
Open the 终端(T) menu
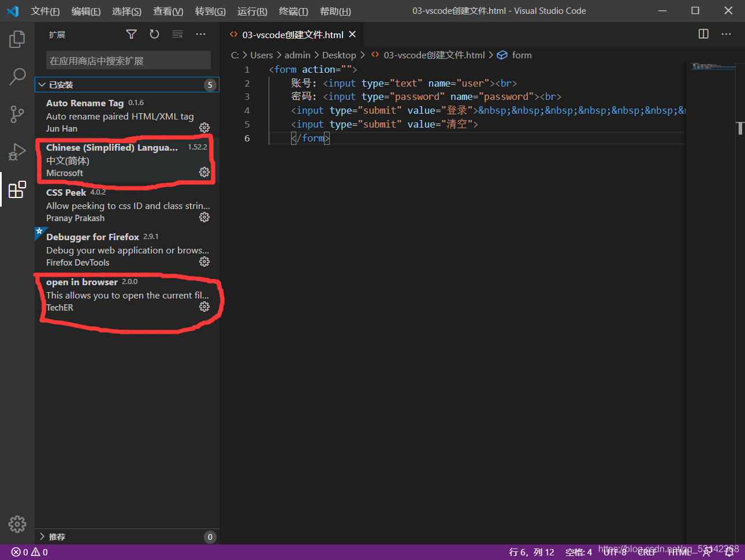point(293,11)
